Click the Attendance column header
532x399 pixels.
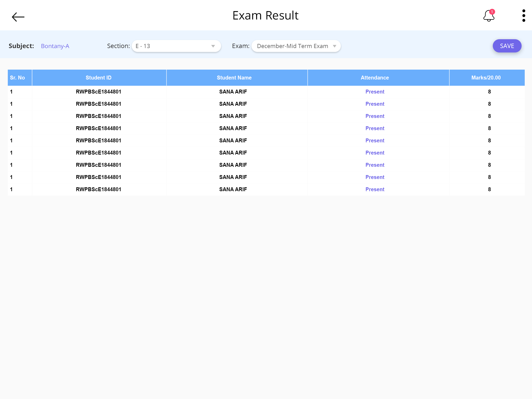tap(375, 78)
